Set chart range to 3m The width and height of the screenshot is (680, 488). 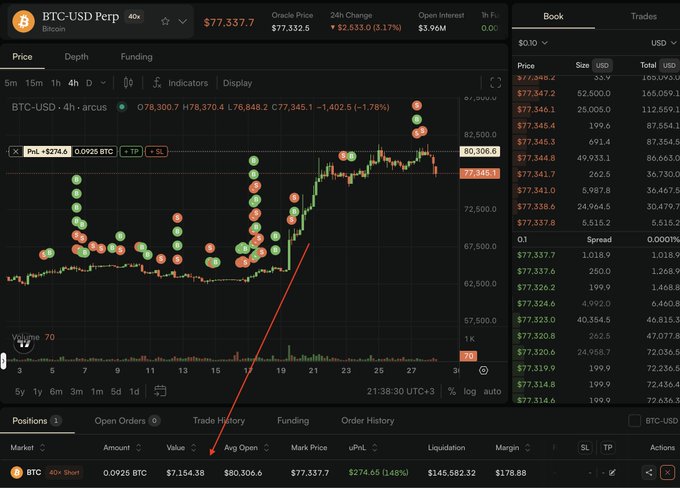tap(77, 391)
